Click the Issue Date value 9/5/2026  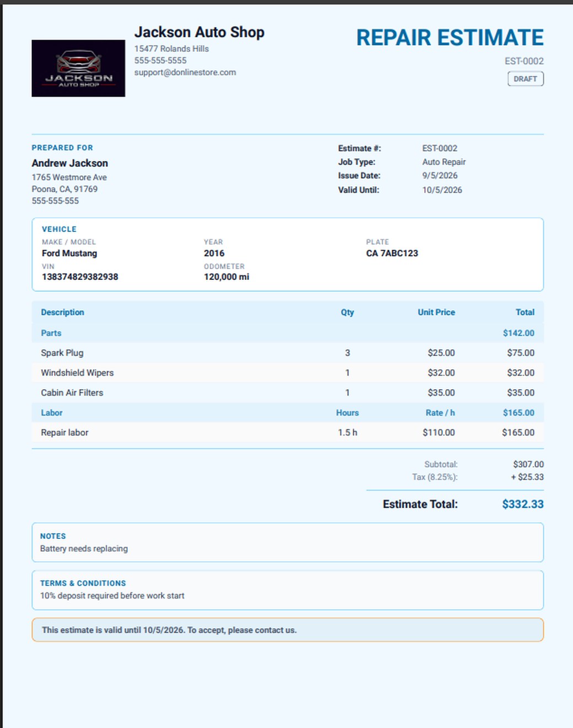pyautogui.click(x=440, y=175)
